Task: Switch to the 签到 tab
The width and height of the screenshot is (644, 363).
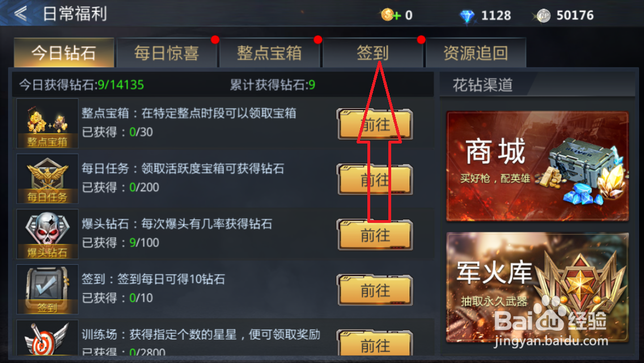Action: click(x=372, y=53)
